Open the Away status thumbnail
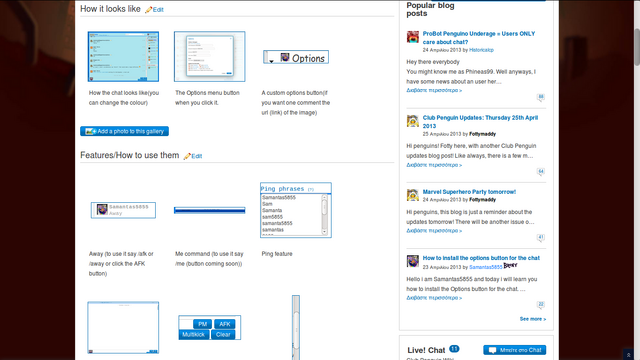 (x=123, y=210)
